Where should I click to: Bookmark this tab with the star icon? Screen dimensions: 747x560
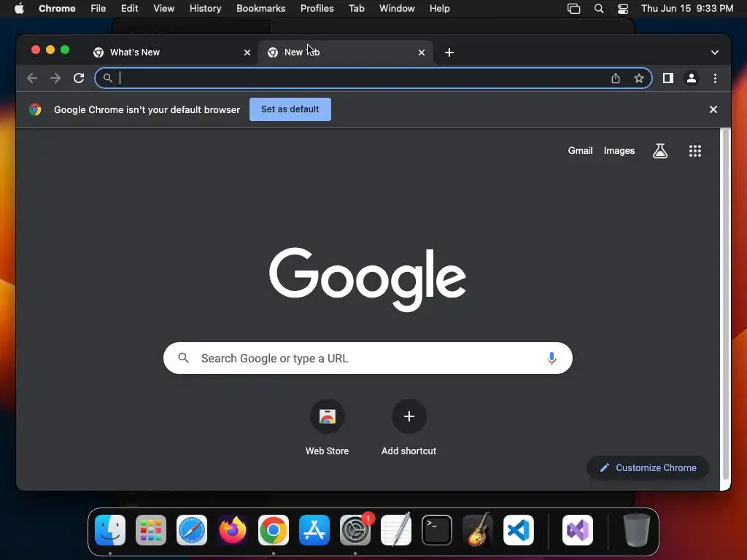tap(639, 78)
